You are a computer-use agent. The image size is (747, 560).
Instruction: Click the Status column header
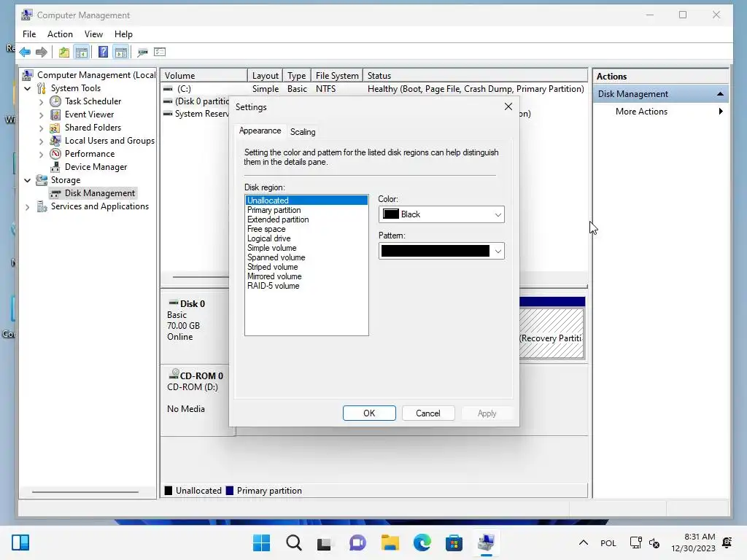(x=475, y=76)
